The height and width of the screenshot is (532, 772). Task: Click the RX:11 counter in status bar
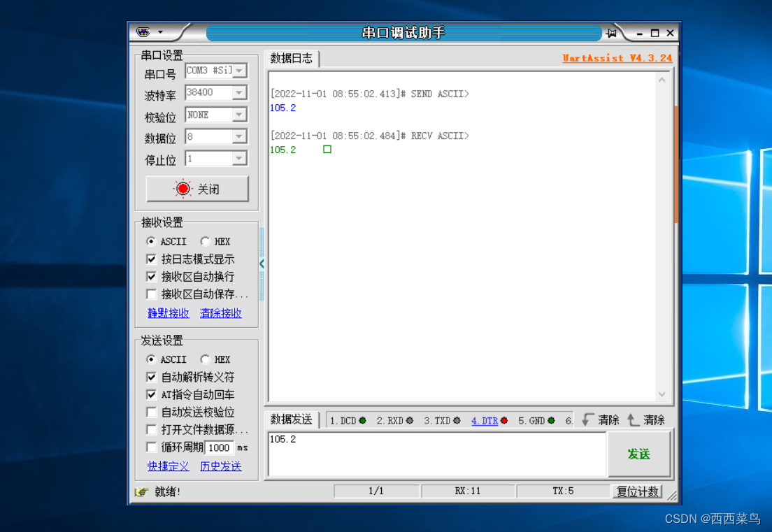(468, 491)
